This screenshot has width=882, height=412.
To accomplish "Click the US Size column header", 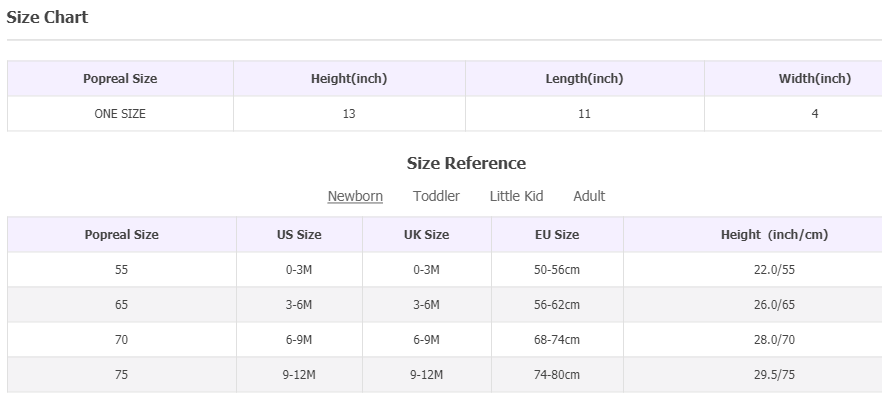I will 299,235.
